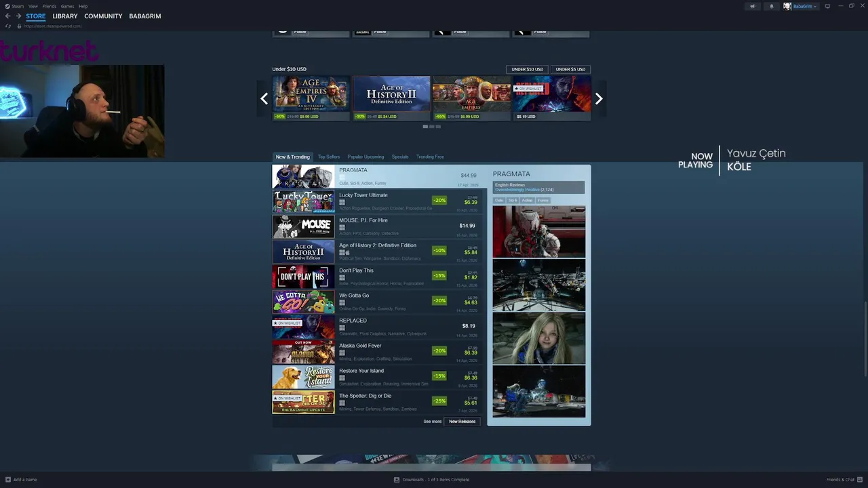Go forward with the right arrow navigation icon
Viewport: 868px width, 488px height.
point(19,16)
